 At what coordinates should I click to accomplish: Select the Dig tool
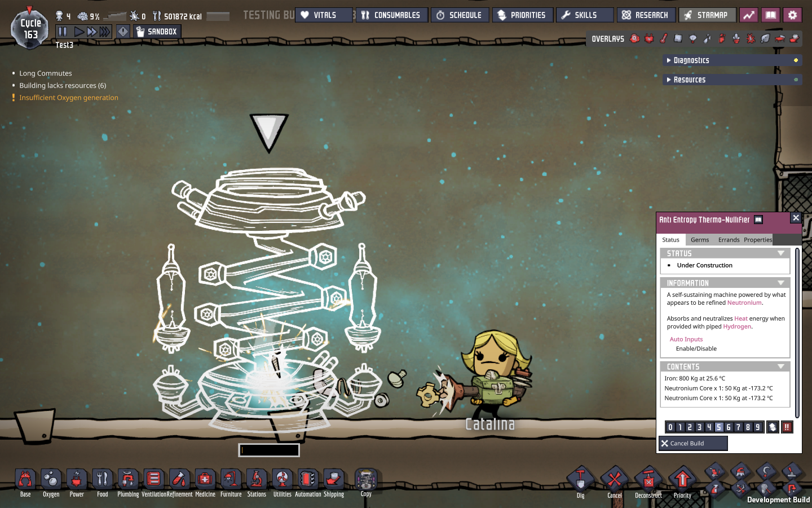point(580,480)
